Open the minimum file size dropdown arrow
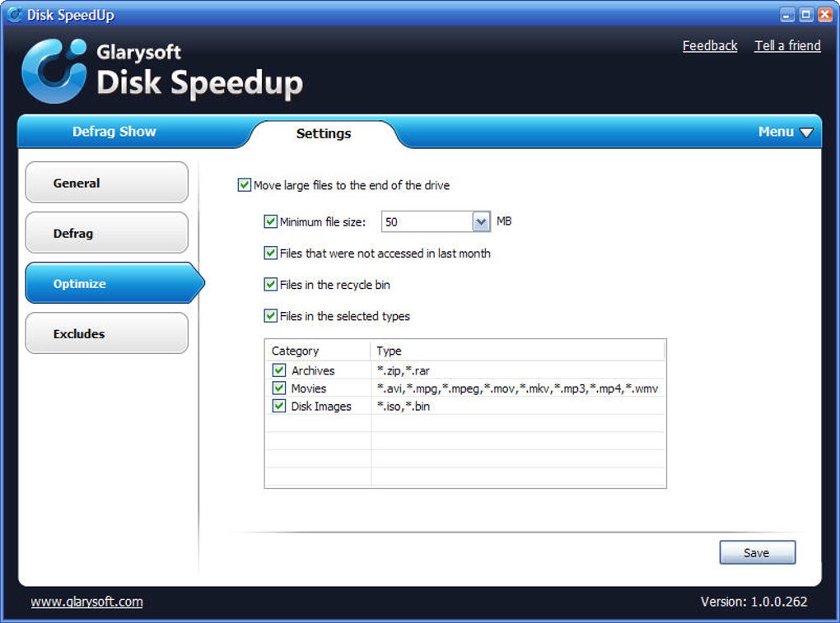The image size is (840, 623). tap(481, 221)
